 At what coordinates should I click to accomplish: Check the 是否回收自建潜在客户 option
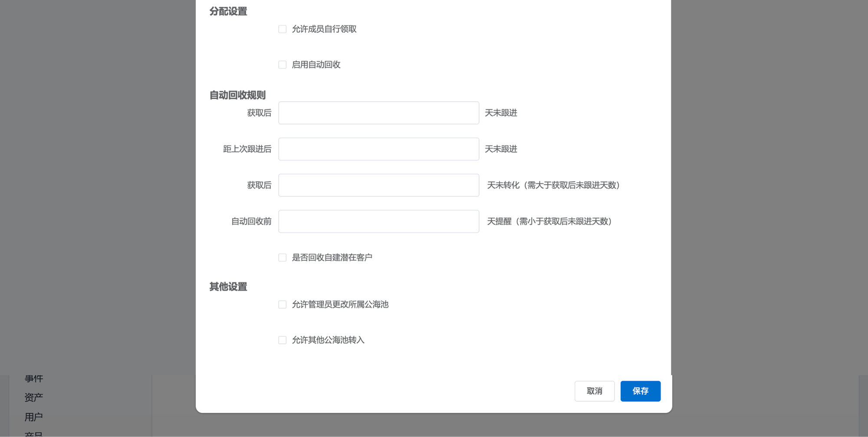click(283, 258)
